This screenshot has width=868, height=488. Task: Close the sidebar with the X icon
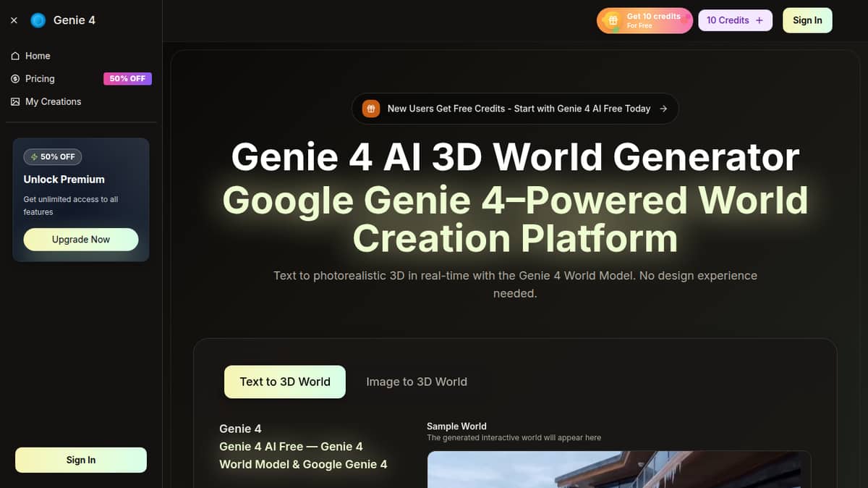point(14,20)
